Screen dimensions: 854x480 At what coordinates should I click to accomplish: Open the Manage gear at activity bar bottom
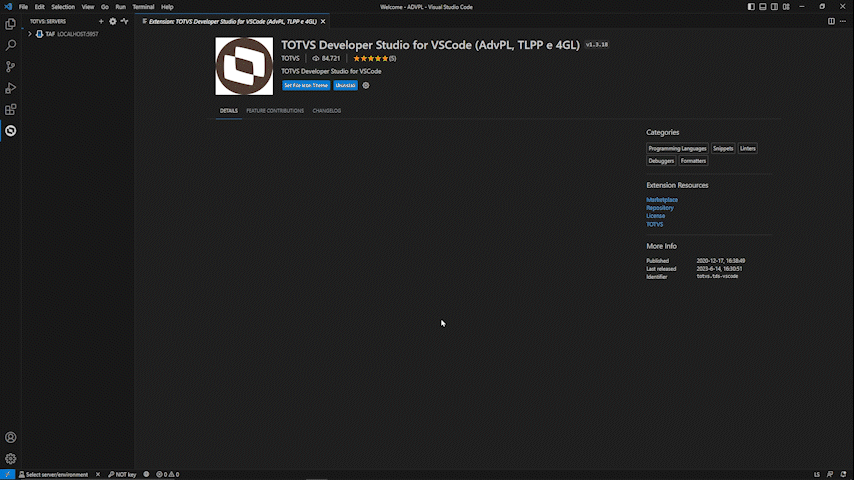pyautogui.click(x=10, y=459)
